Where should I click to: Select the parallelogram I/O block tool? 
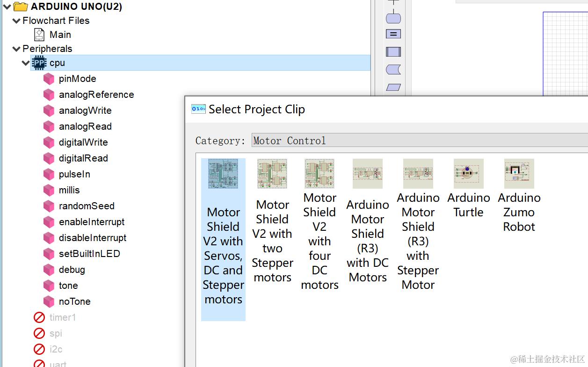pos(393,88)
